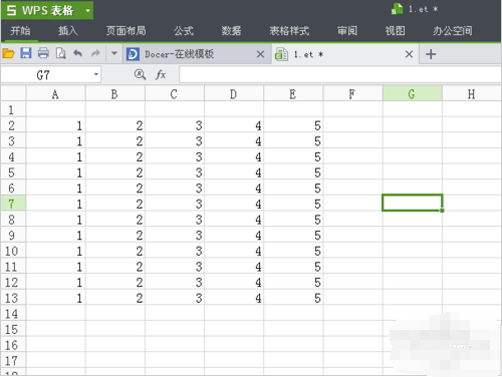Click the fill handle of cell G7
This screenshot has width=502, height=377.
[442, 210]
